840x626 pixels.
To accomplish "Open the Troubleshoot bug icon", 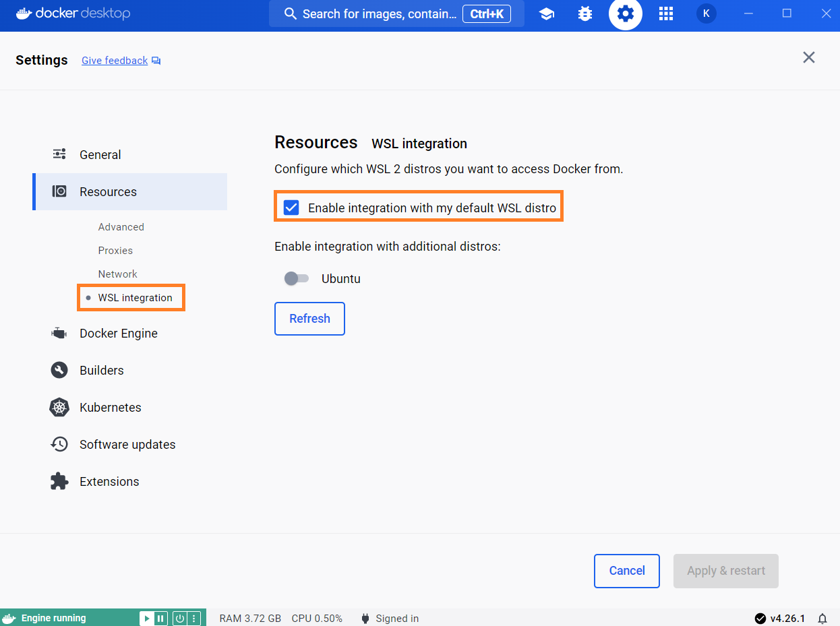I will click(x=585, y=13).
